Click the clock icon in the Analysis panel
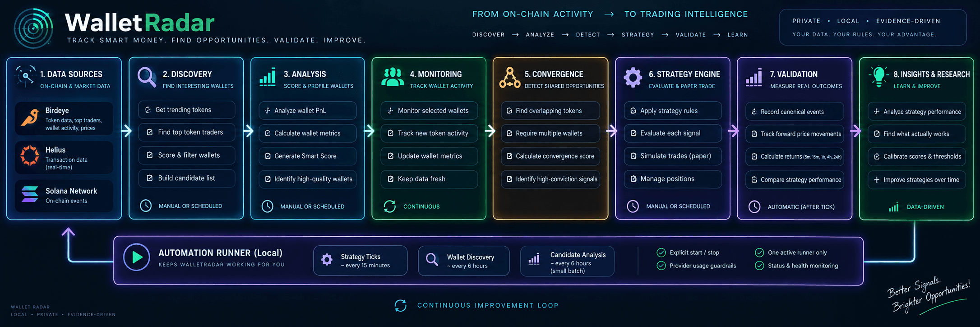The width and height of the screenshot is (980, 327). pyautogui.click(x=268, y=206)
